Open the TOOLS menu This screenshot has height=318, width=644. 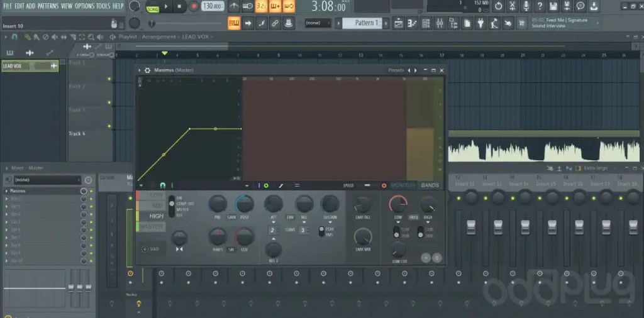[x=103, y=6]
